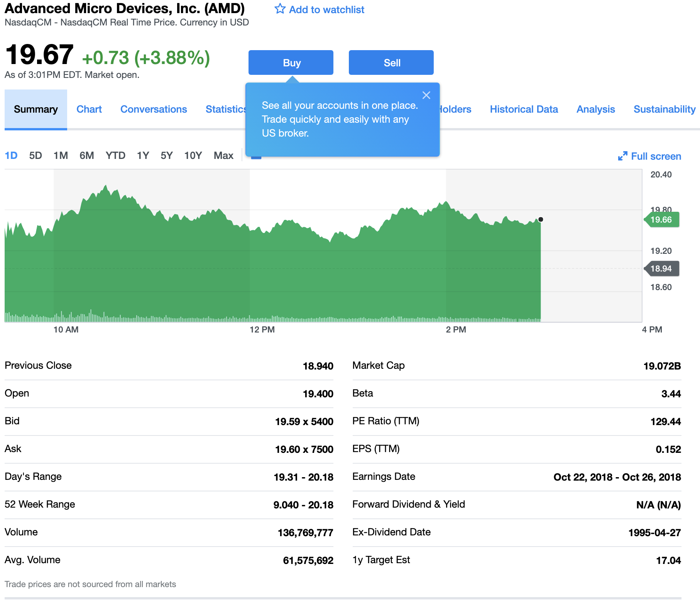Viewport: 700px width, 611px height.
Task: Select the 1Y chart range
Action: [x=143, y=155]
